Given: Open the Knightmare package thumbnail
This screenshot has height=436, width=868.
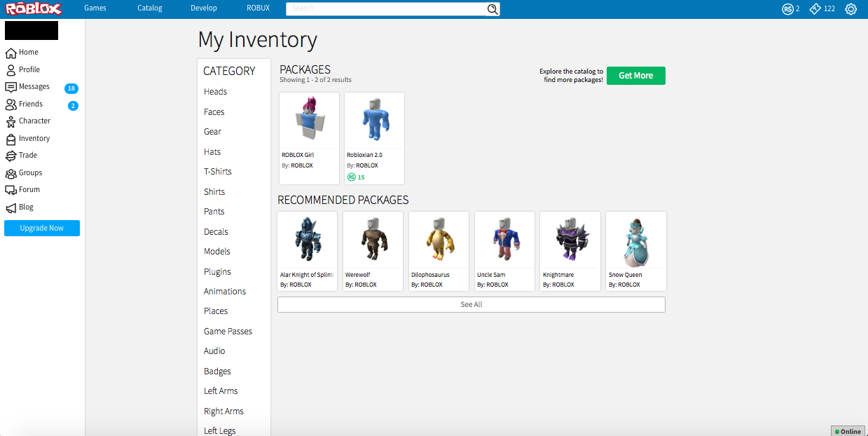Looking at the screenshot, I should coord(570,240).
